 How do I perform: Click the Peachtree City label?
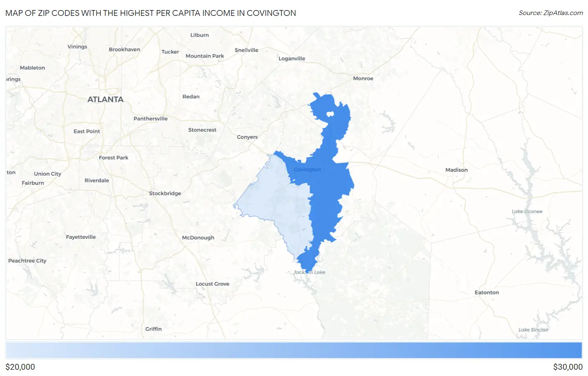27,261
